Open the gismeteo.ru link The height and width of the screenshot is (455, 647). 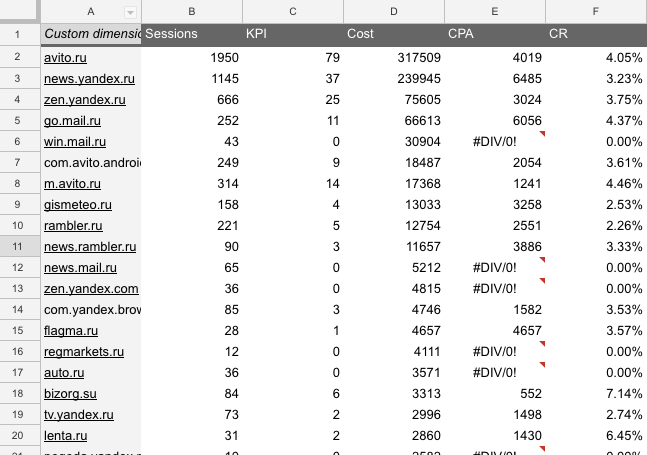point(78,205)
